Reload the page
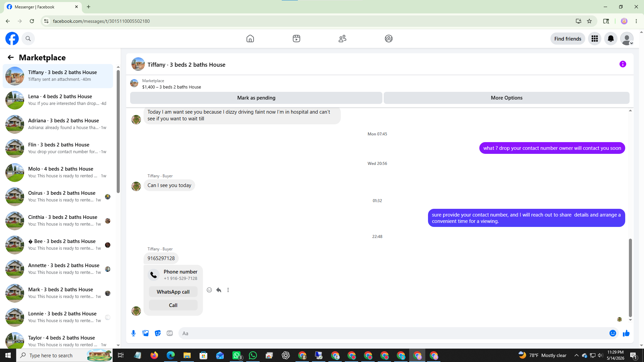The height and width of the screenshot is (362, 644). (x=32, y=21)
